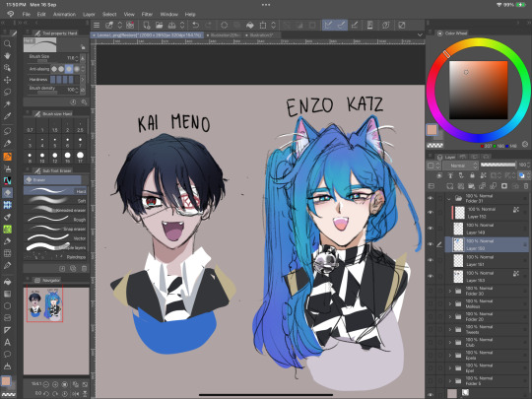This screenshot has height=399, width=532.
Task: Click the Fill bucket icon in command bar
Action: pos(249,25)
